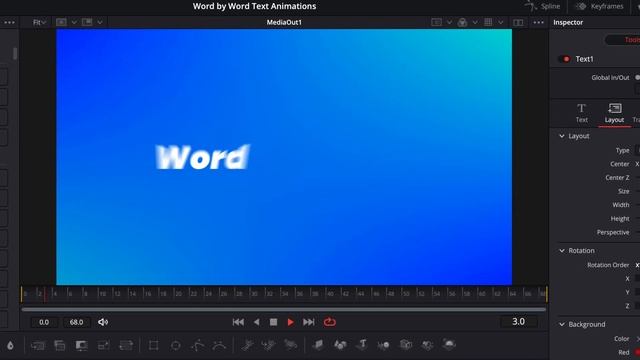Open the Fit zoom dropdown
The width and height of the screenshot is (640, 360).
pos(39,22)
